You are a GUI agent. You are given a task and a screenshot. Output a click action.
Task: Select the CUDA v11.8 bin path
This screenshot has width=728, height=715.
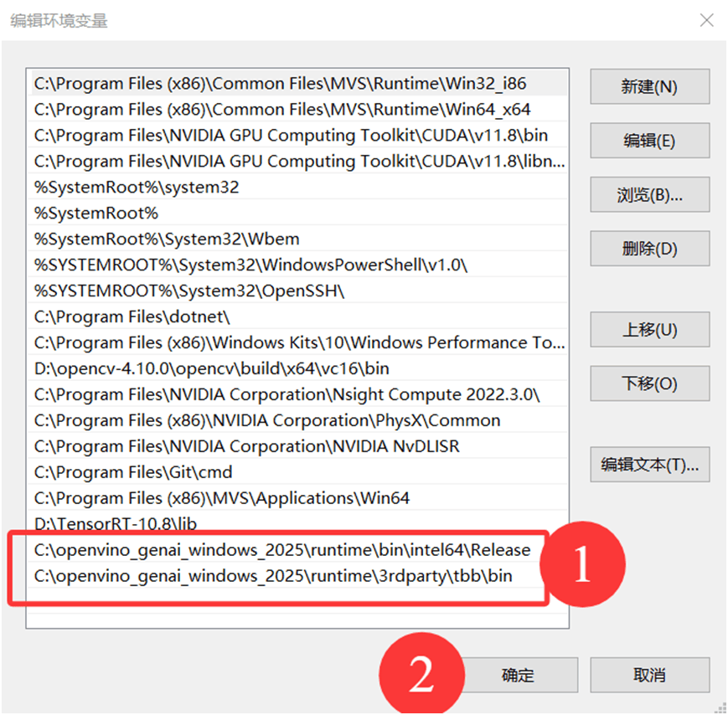(x=297, y=136)
